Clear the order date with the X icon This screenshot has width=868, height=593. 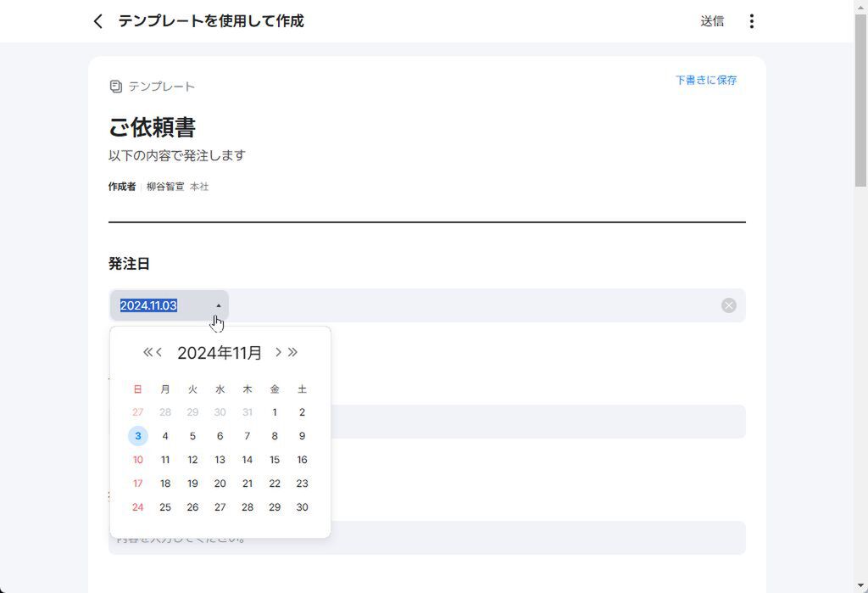click(728, 305)
